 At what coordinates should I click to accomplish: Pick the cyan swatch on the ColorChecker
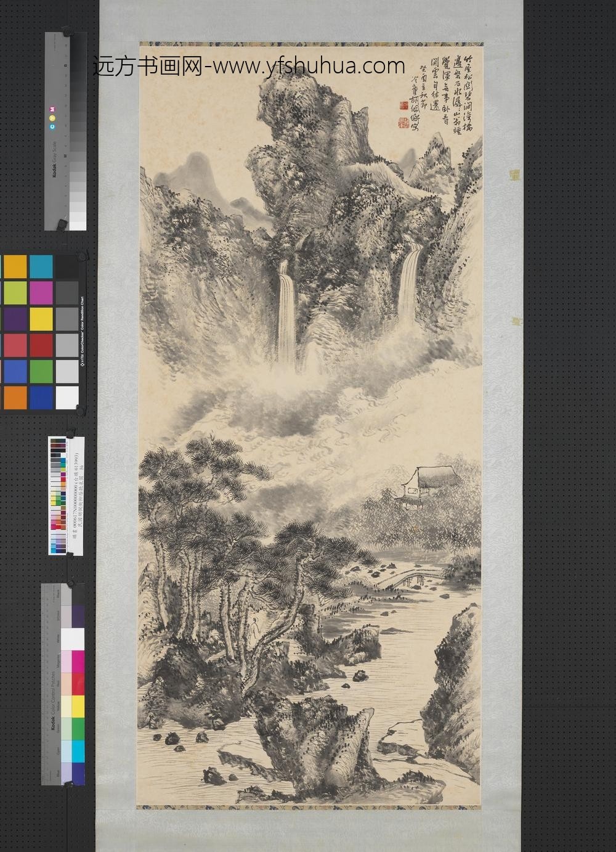pos(41,266)
